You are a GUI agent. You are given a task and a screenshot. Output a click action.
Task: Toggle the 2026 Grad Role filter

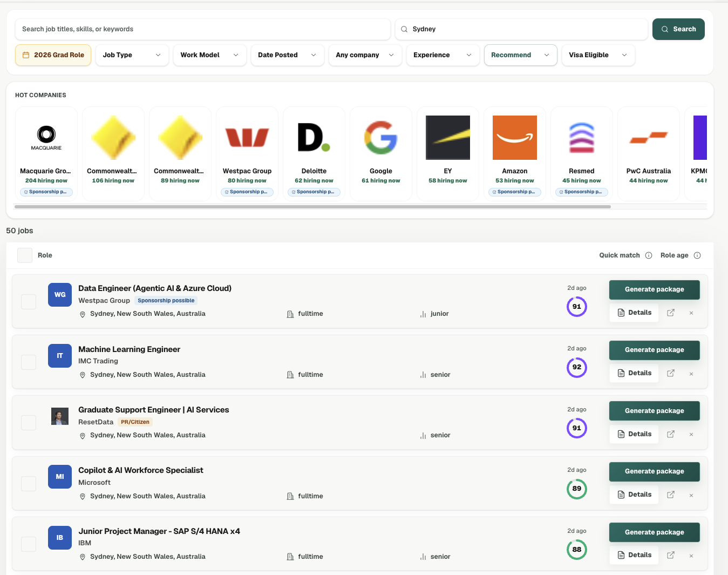click(53, 55)
